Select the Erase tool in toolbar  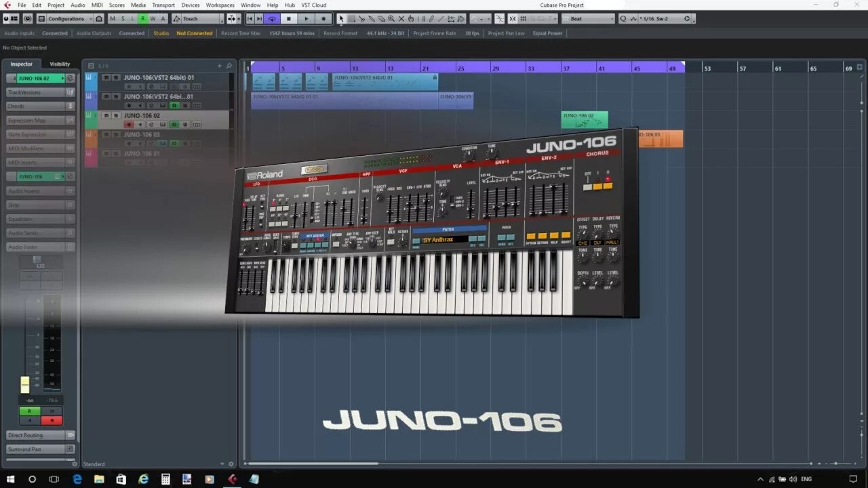(381, 18)
